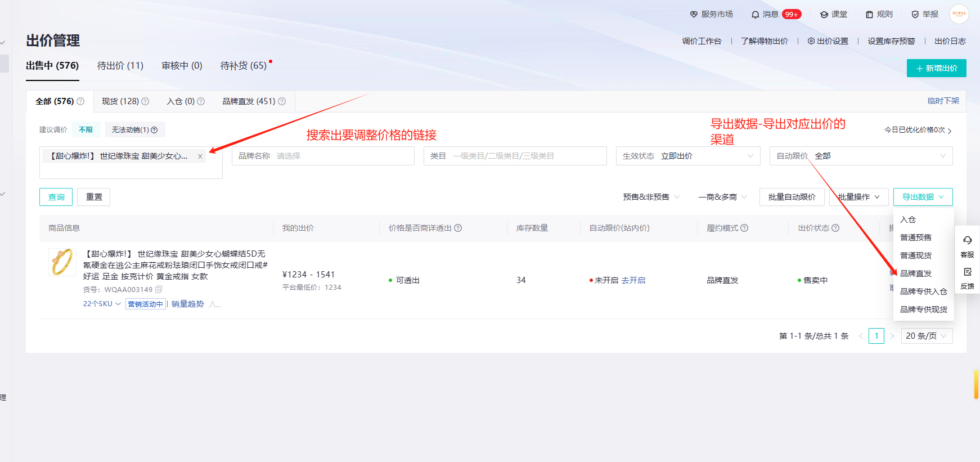Click the 服务市场 icon in header
This screenshot has width=980, height=462.
click(694, 15)
